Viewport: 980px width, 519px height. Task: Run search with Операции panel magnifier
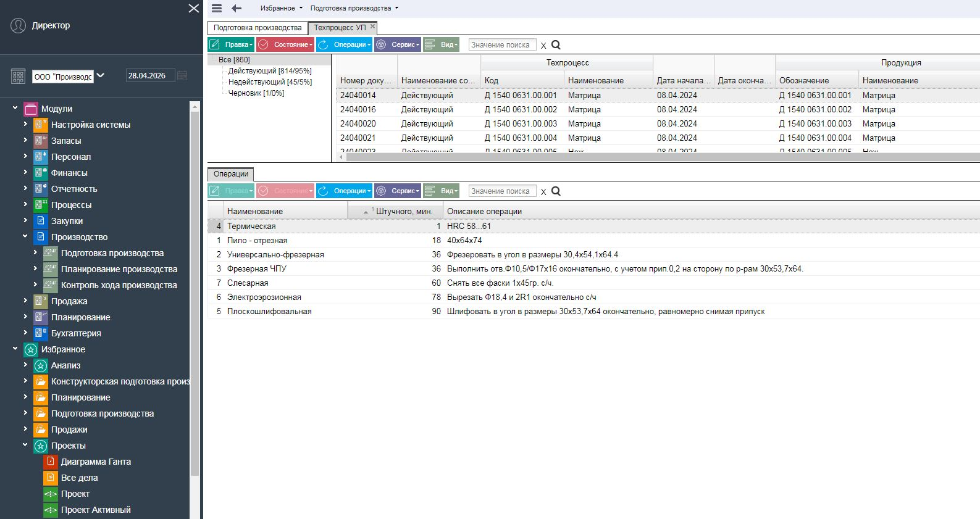tap(556, 191)
